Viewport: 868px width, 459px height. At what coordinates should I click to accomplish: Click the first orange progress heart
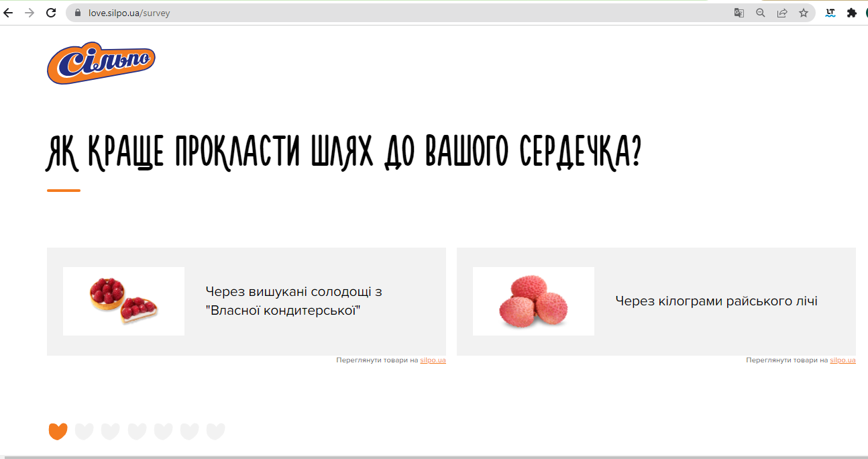pos(58,431)
